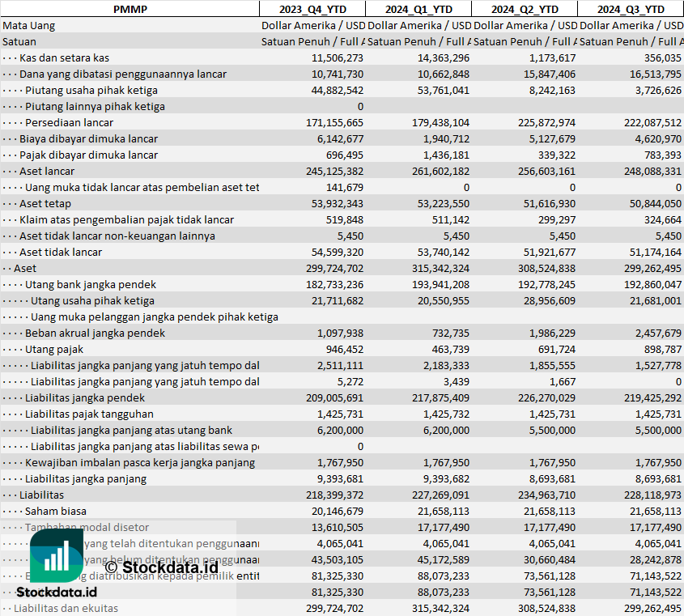Click the Mata Uang row label
The height and width of the screenshot is (616, 684).
pyautogui.click(x=29, y=25)
